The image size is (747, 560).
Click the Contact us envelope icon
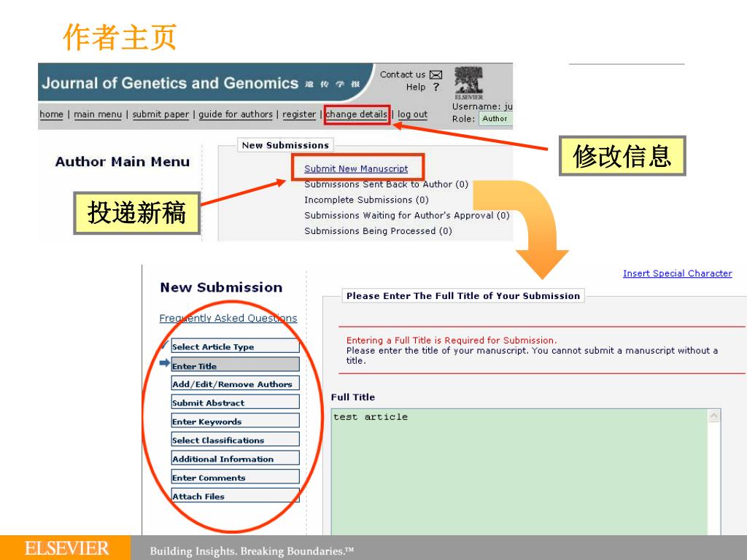[436, 75]
